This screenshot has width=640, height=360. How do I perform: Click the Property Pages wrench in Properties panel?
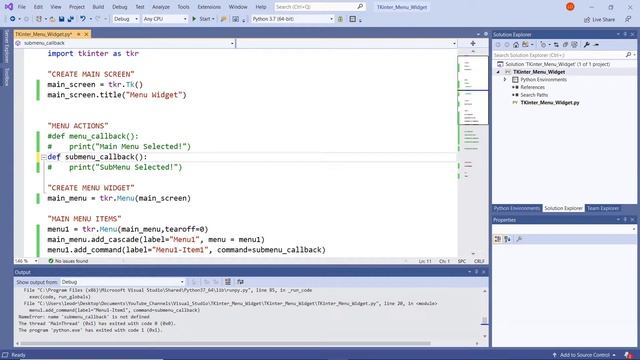click(519, 239)
